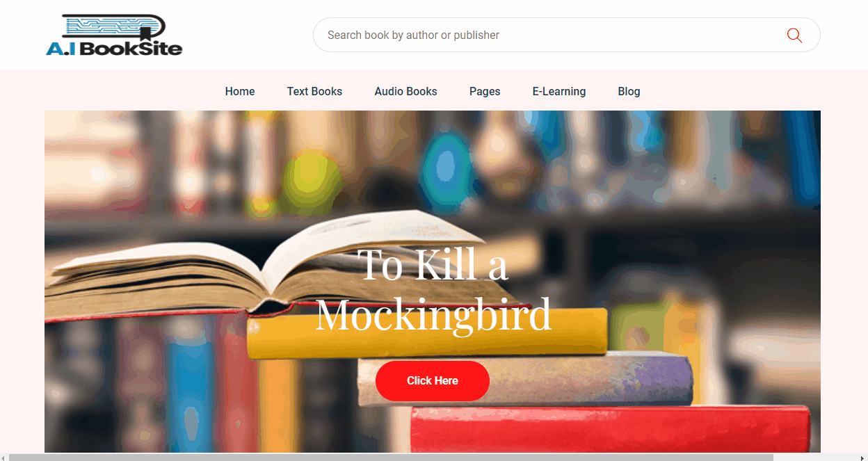Click the horizontal scrollbar left arrow
The height and width of the screenshot is (461, 868).
4,457
